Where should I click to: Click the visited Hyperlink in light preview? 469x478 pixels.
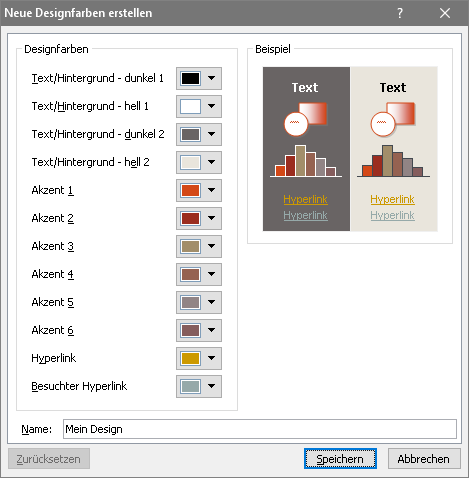392,215
